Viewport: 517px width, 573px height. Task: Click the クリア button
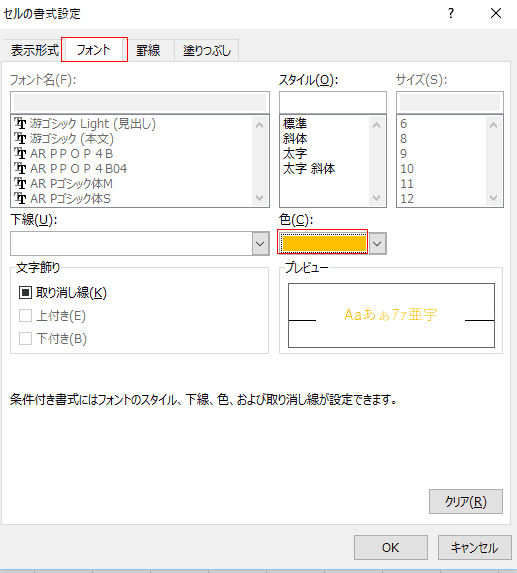466,501
